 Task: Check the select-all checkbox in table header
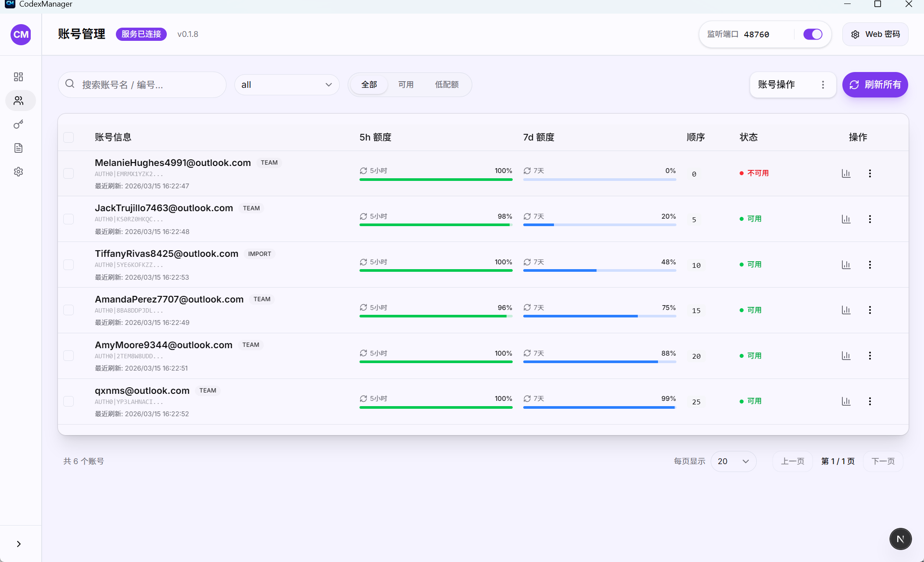(68, 137)
